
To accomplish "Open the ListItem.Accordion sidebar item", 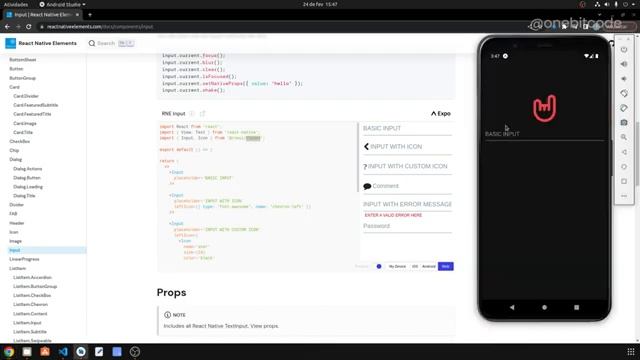I will tap(32, 277).
